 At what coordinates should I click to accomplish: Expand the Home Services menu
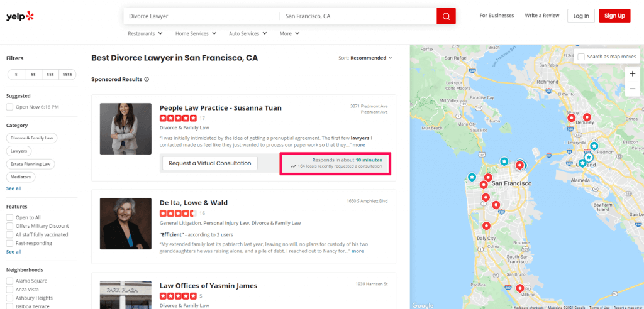pyautogui.click(x=196, y=34)
